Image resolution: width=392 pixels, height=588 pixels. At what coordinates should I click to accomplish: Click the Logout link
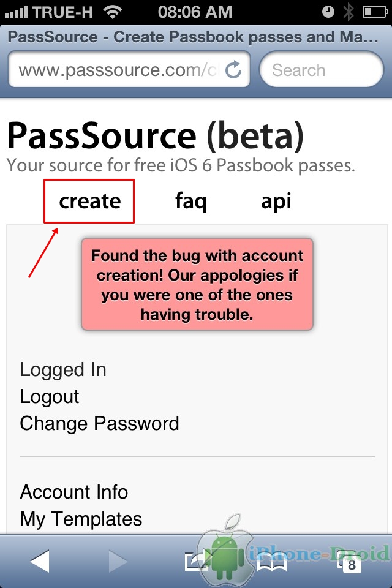(50, 396)
